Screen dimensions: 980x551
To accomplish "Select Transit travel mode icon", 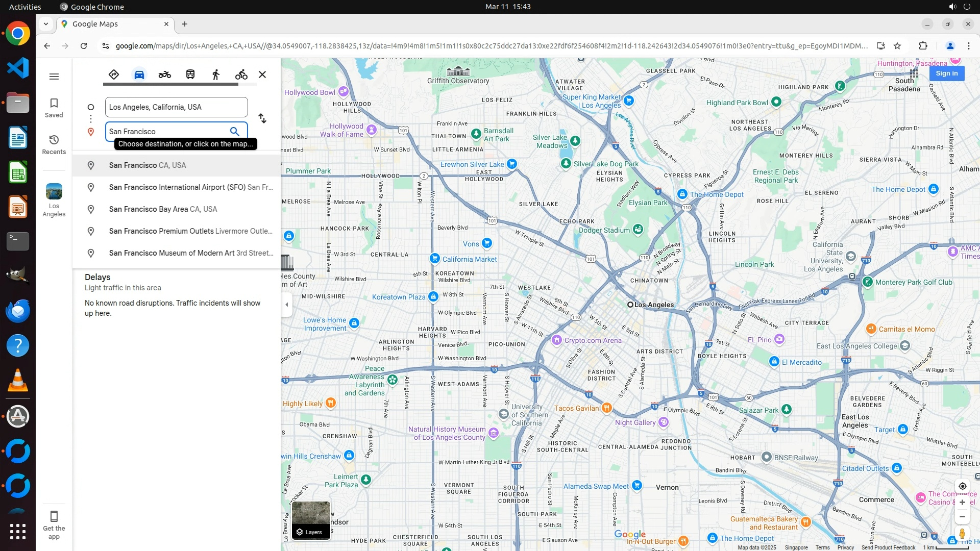I will click(x=190, y=74).
